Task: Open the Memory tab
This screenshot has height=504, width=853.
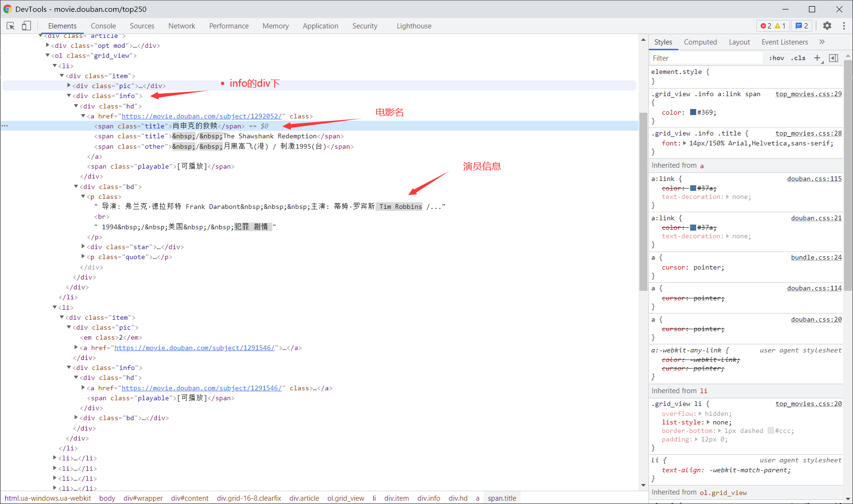Action: [276, 26]
